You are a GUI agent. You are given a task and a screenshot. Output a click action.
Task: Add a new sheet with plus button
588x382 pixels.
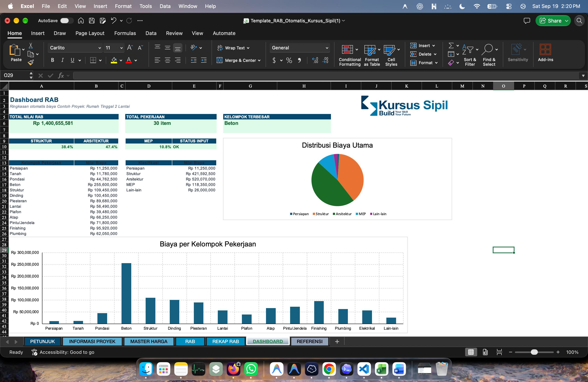337,342
